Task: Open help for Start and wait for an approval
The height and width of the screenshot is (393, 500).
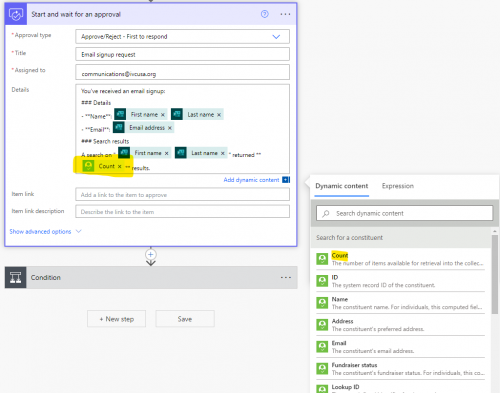Action: coord(264,14)
